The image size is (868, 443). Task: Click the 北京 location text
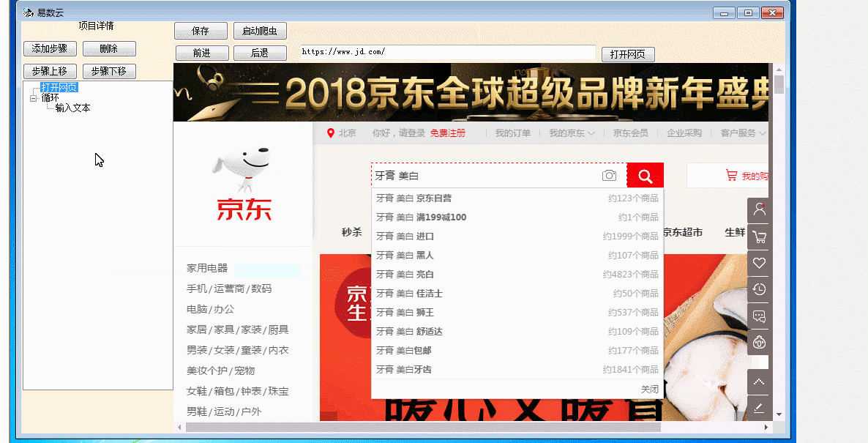[348, 133]
